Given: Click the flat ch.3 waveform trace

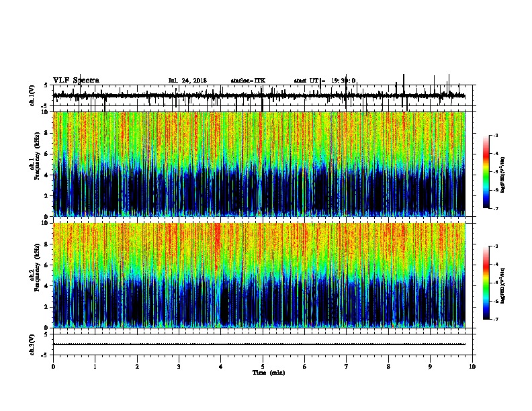Looking at the screenshot, I should click(x=259, y=345).
